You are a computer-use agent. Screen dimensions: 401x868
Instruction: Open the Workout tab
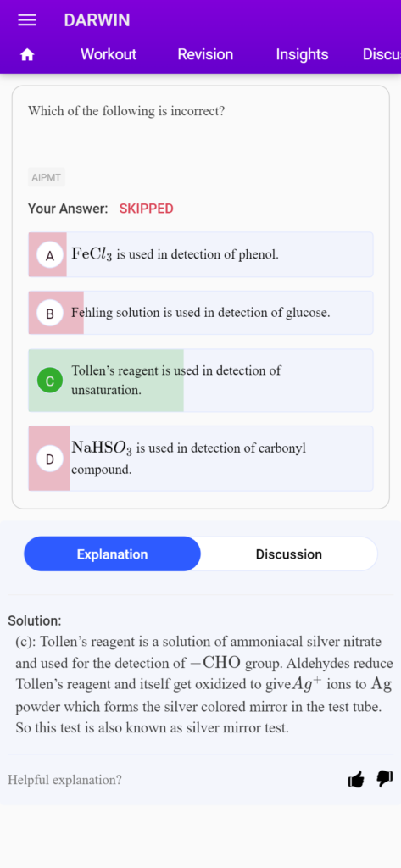click(x=109, y=54)
